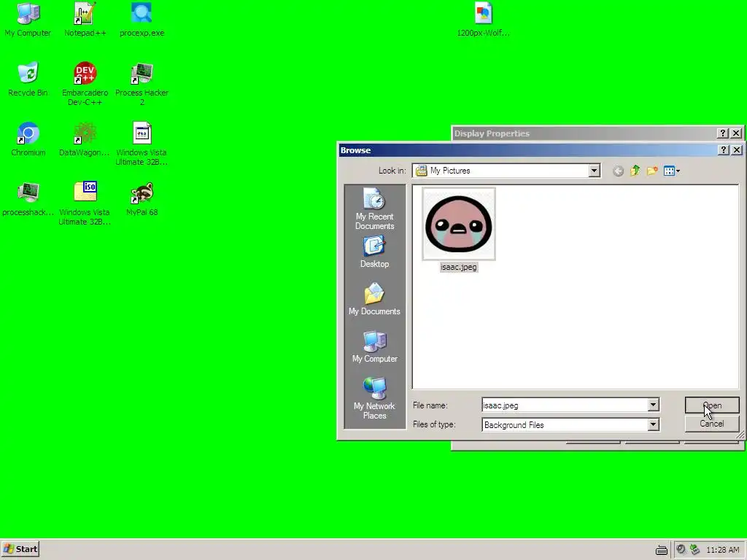Go to Desktop in Browse places bar

[x=374, y=252]
